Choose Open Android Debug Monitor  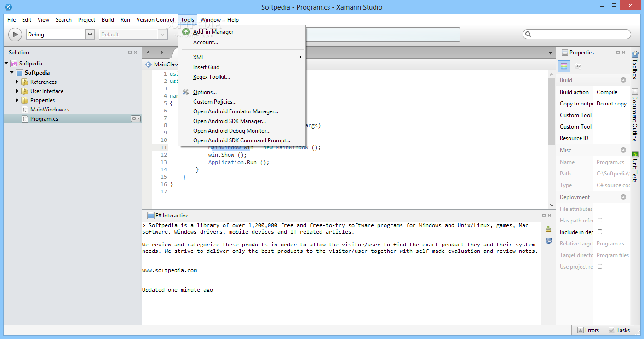point(241,131)
